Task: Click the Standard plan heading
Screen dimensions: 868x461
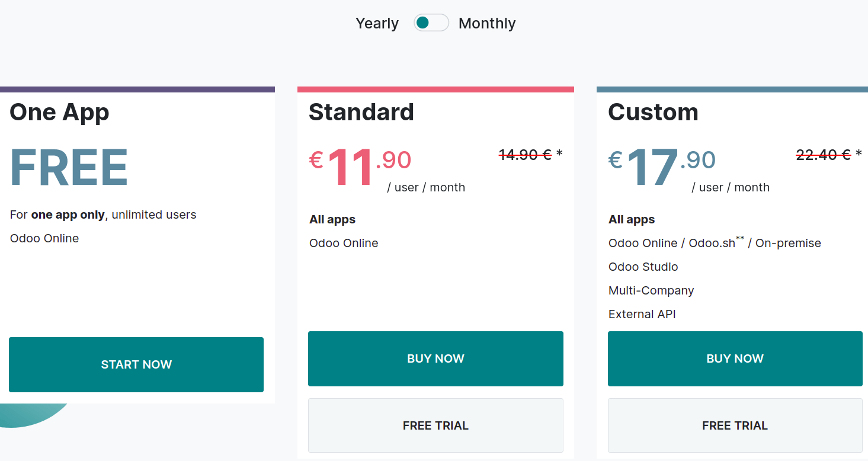Action: [361, 112]
